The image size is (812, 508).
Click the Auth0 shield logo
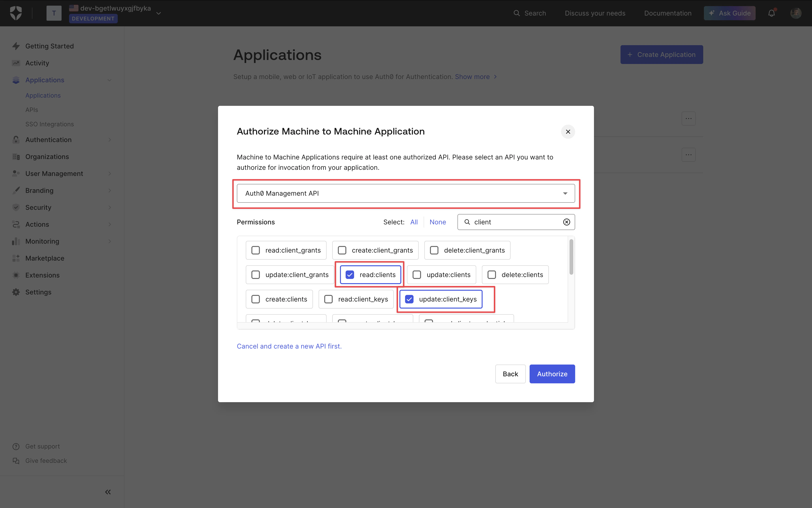click(x=16, y=13)
